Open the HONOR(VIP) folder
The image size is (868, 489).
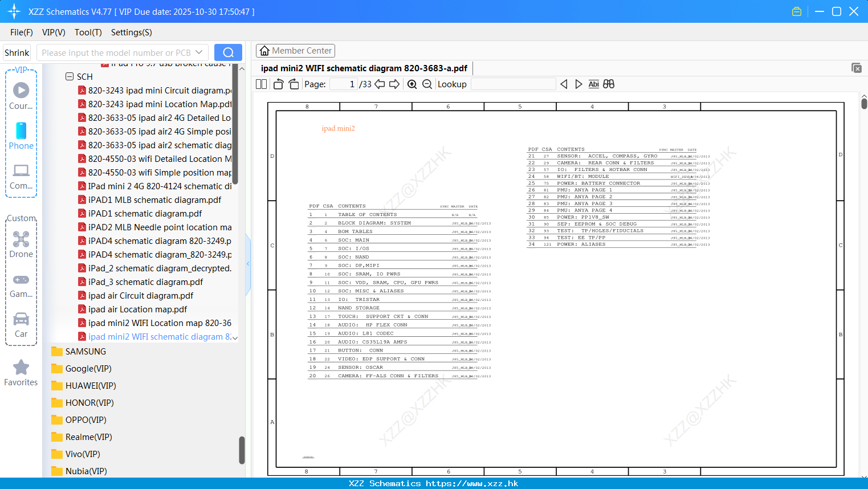click(83, 403)
